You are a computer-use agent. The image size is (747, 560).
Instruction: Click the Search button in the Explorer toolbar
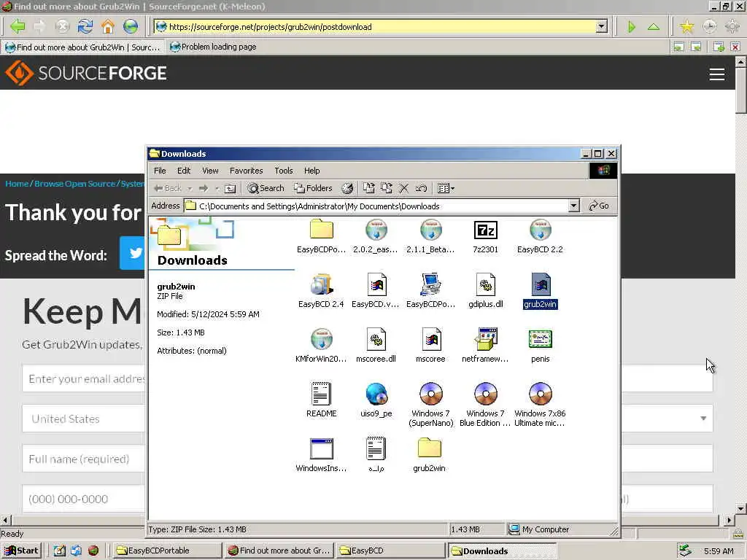pyautogui.click(x=266, y=188)
